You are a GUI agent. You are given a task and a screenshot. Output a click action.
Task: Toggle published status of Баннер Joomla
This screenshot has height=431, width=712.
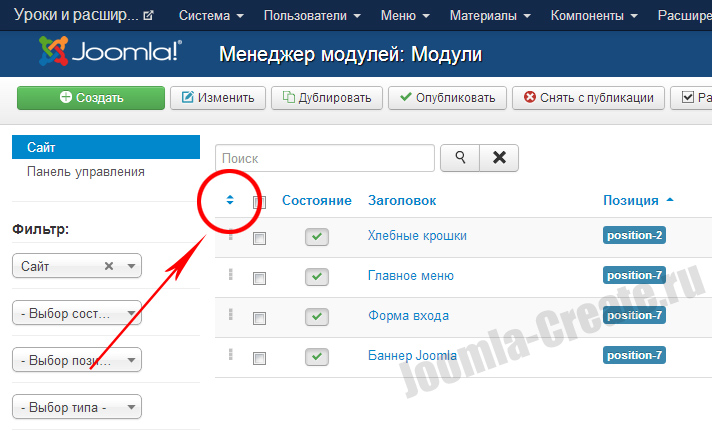(x=317, y=357)
